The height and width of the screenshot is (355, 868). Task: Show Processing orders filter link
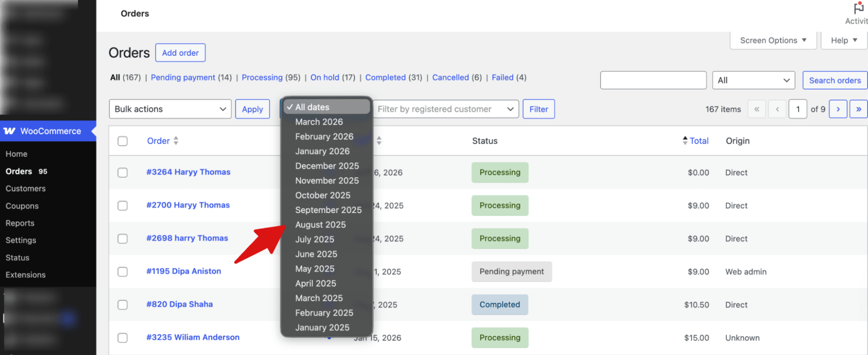tap(262, 77)
